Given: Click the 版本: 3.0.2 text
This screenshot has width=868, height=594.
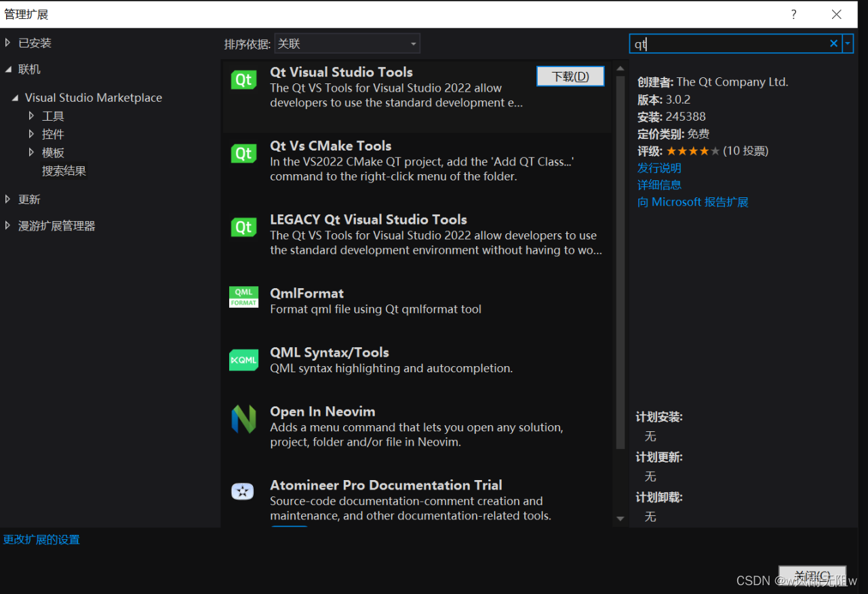Looking at the screenshot, I should click(664, 100).
